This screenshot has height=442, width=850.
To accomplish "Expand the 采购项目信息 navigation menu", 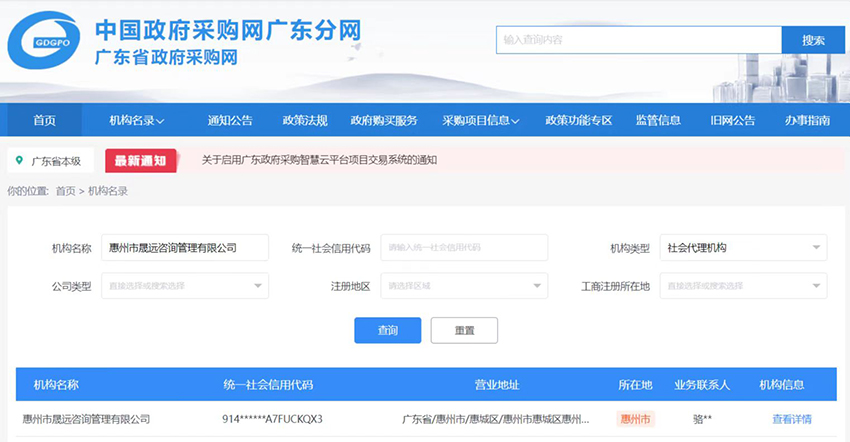I will (x=481, y=120).
